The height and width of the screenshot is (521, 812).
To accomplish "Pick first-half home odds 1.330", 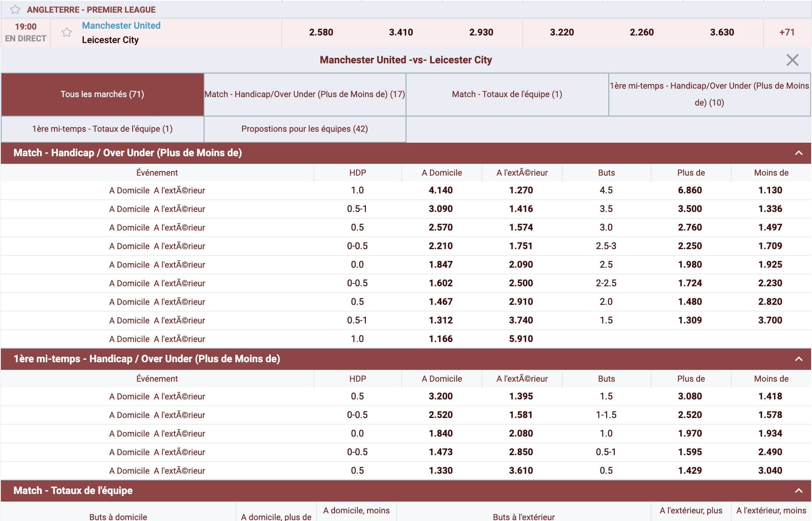I will (x=441, y=470).
